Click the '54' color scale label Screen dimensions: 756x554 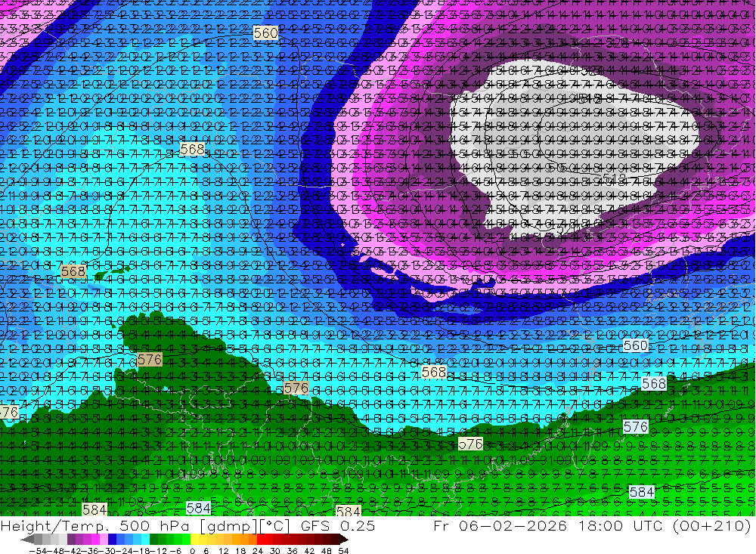click(343, 551)
